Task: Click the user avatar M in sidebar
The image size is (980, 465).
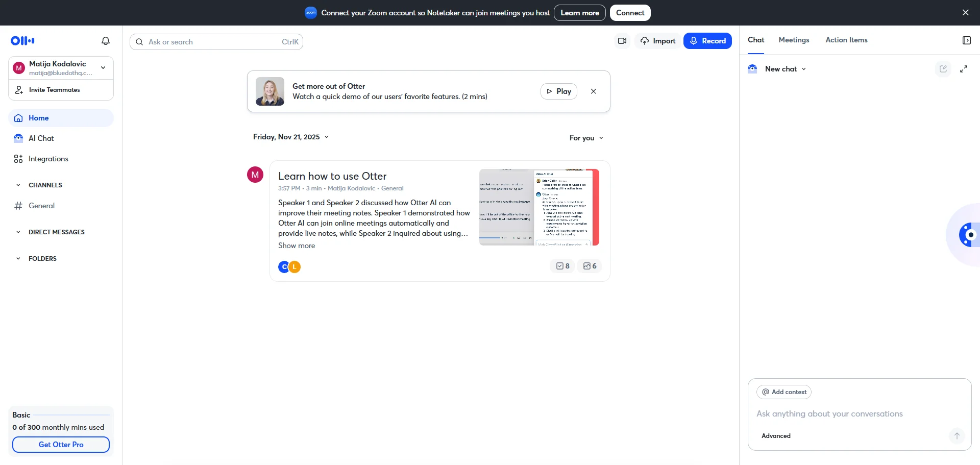Action: coord(19,68)
